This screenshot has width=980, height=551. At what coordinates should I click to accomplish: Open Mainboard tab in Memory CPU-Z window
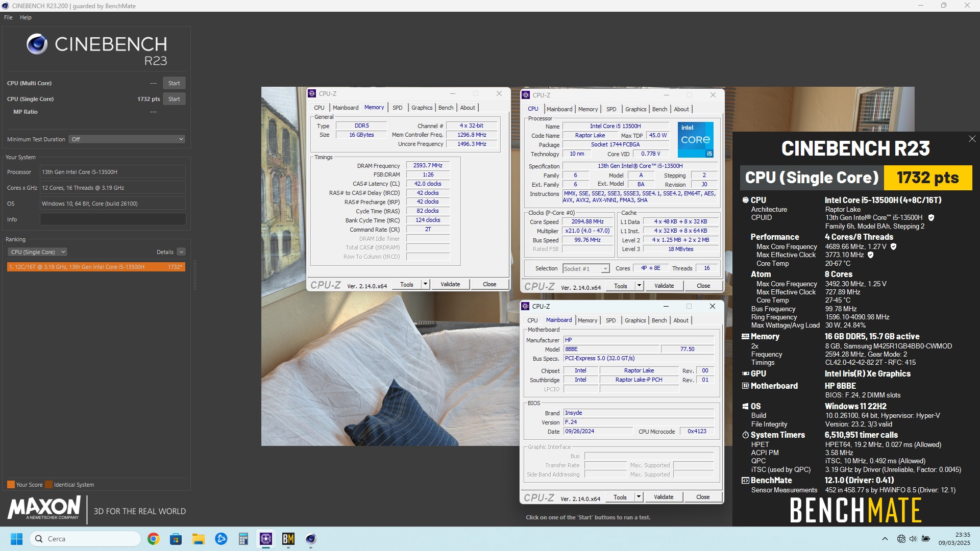tap(346, 108)
